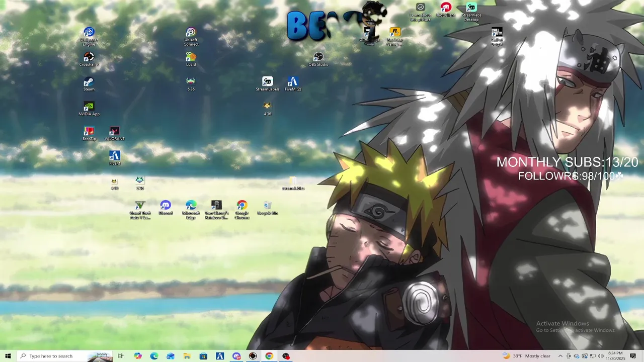Switch to Crosshair X in the taskbar
The height and width of the screenshot is (362, 644).
(253, 356)
